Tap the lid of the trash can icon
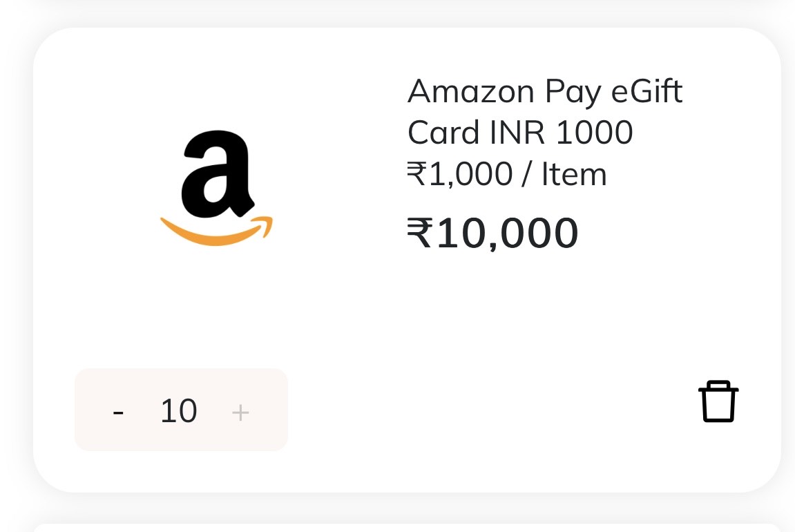Screen dimensions: 795x532 [718, 386]
